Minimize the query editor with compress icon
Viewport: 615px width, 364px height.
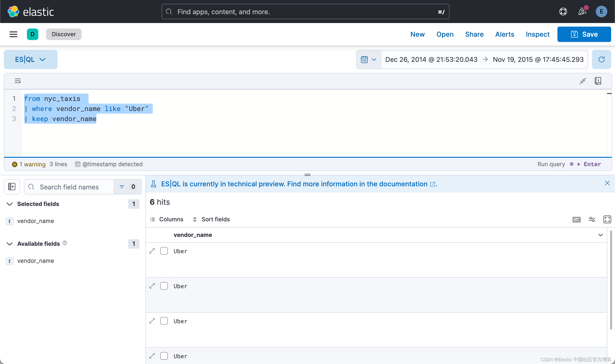click(x=583, y=81)
